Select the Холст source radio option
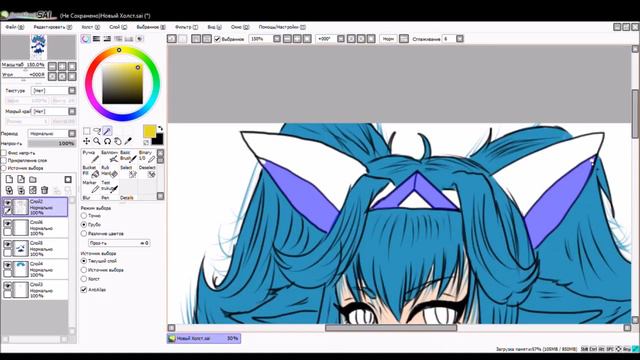Screen dimensions: 640x360 click(84, 279)
